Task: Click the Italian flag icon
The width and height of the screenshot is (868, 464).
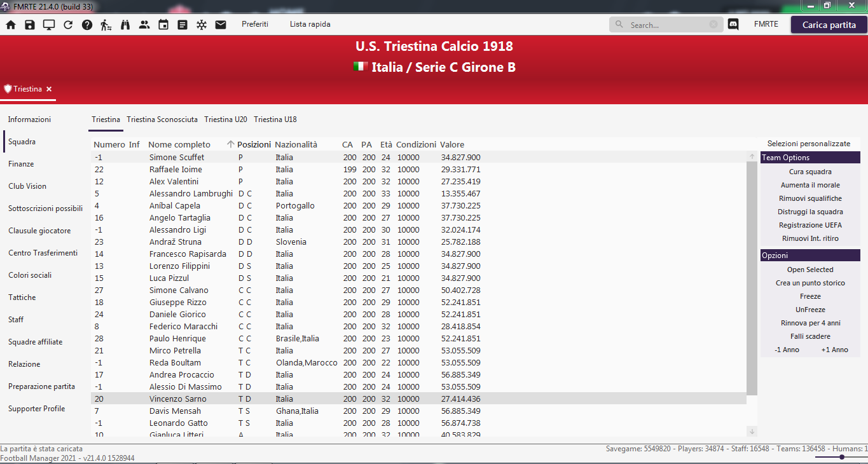Action: (361, 67)
